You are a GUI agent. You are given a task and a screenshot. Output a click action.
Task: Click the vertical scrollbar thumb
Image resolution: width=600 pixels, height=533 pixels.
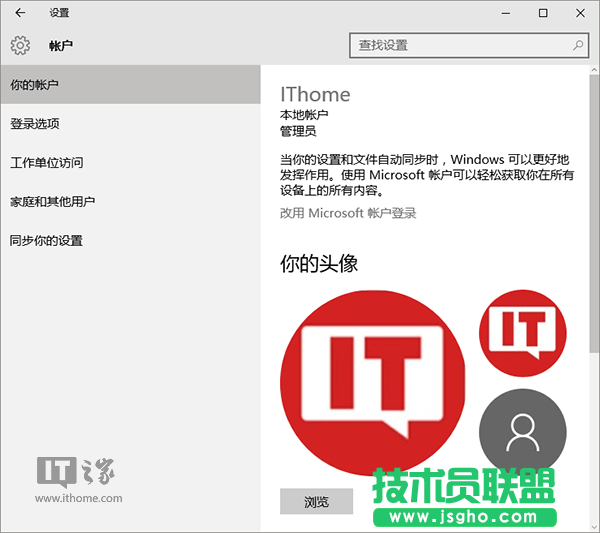(594, 214)
